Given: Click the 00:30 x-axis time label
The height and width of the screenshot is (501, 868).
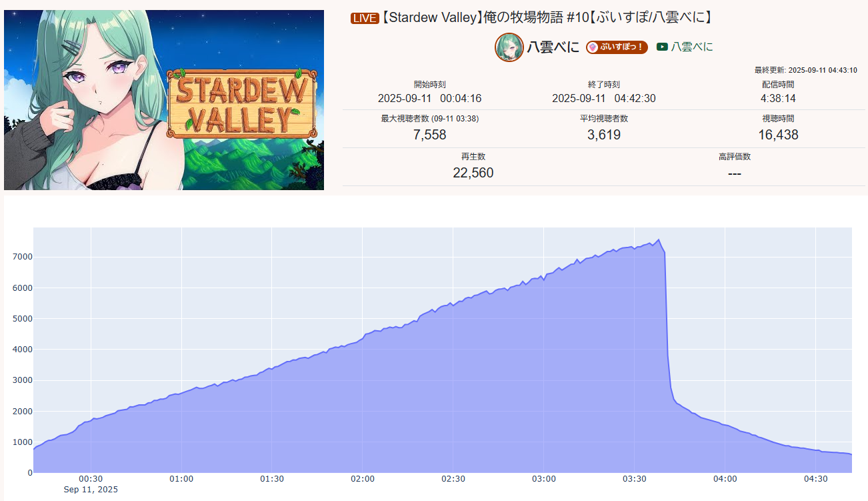Looking at the screenshot, I should point(91,479).
